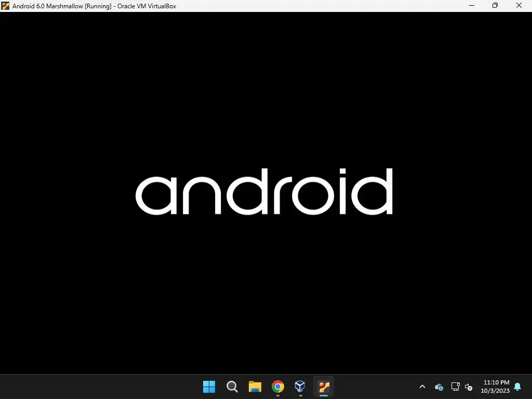Open the network status tray icon
Image resolution: width=532 pixels, height=399 pixels.
pos(455,387)
